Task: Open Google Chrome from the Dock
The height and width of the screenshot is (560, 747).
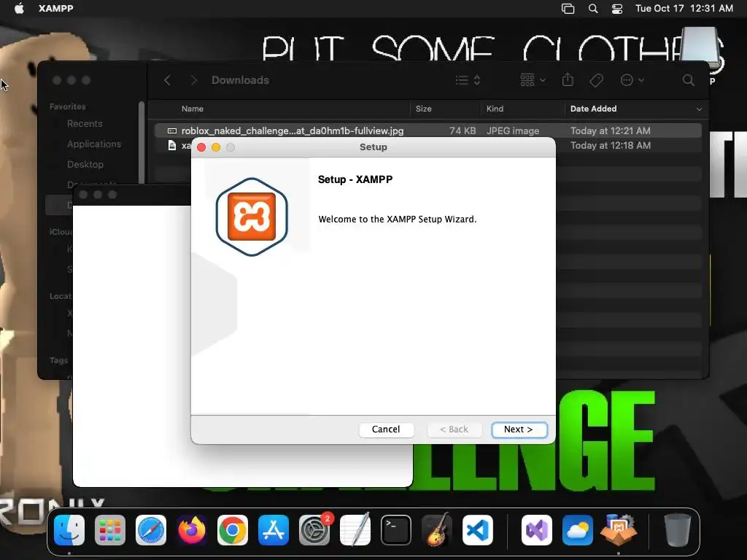Action: 233,530
